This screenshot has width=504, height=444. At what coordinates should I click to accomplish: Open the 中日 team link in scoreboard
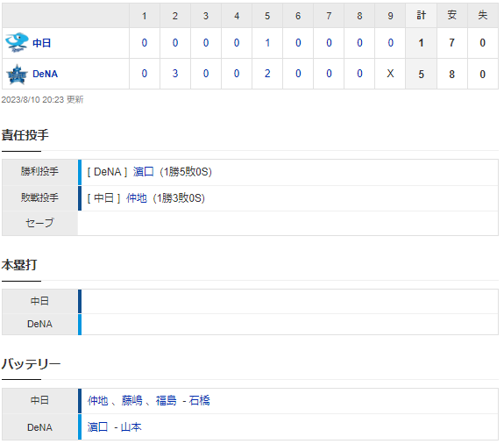tap(42, 43)
